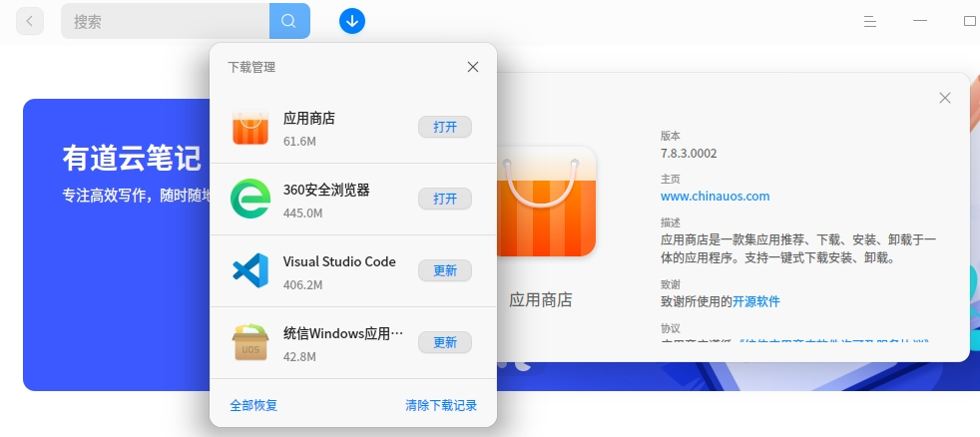
Task: Click the 有道云笔记 banner title
Action: pos(132,159)
